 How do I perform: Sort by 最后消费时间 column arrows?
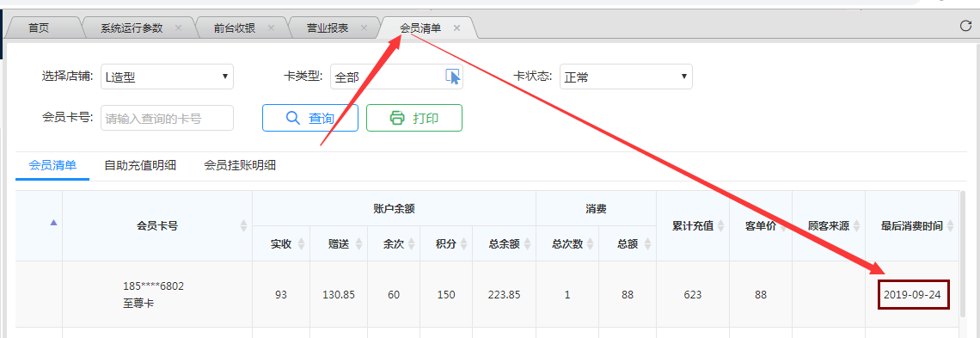pyautogui.click(x=951, y=226)
